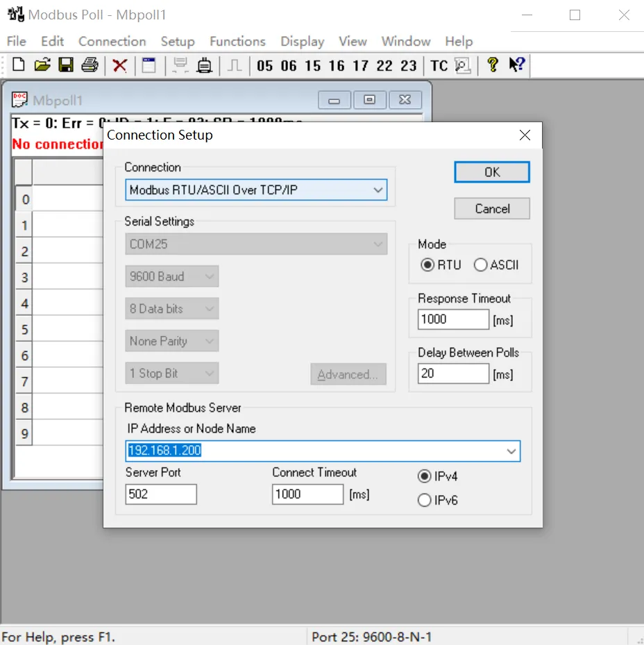The image size is (644, 645).
Task: Select the ASCII mode radio button
Action: point(481,265)
